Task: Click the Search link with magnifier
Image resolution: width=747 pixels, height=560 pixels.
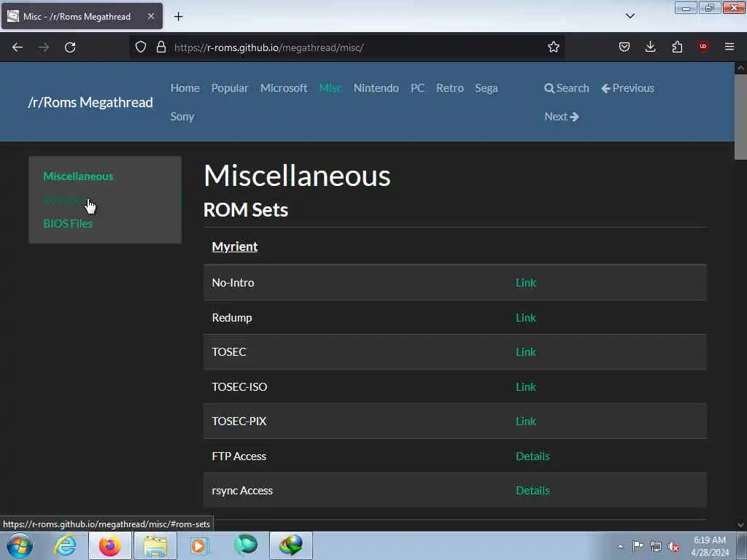Action: [566, 88]
